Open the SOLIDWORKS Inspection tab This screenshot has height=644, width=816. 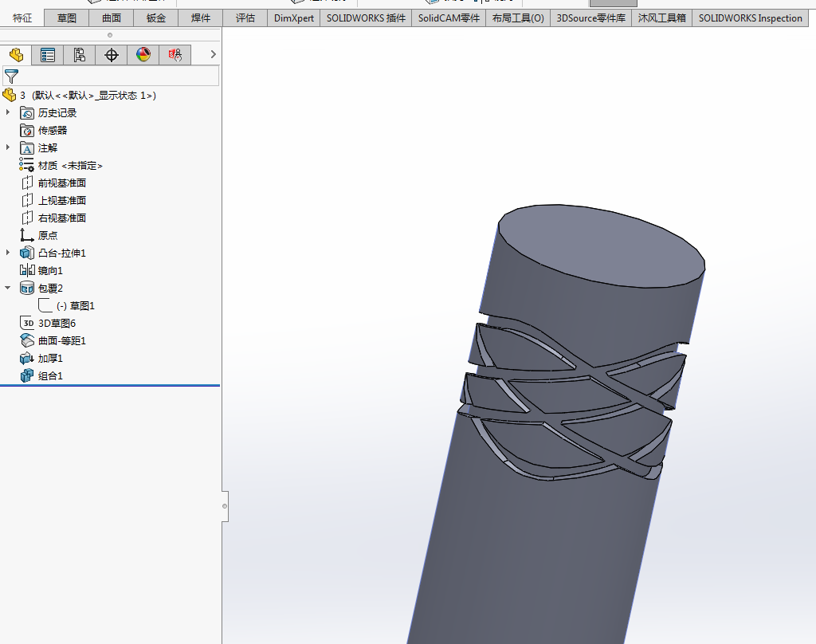(x=751, y=18)
